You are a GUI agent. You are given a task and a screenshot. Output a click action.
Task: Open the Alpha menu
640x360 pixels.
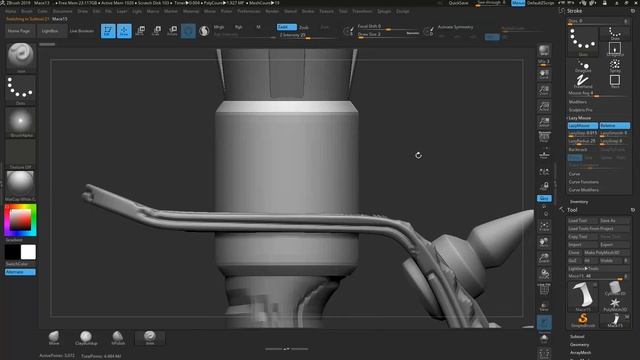pyautogui.click(x=11, y=11)
